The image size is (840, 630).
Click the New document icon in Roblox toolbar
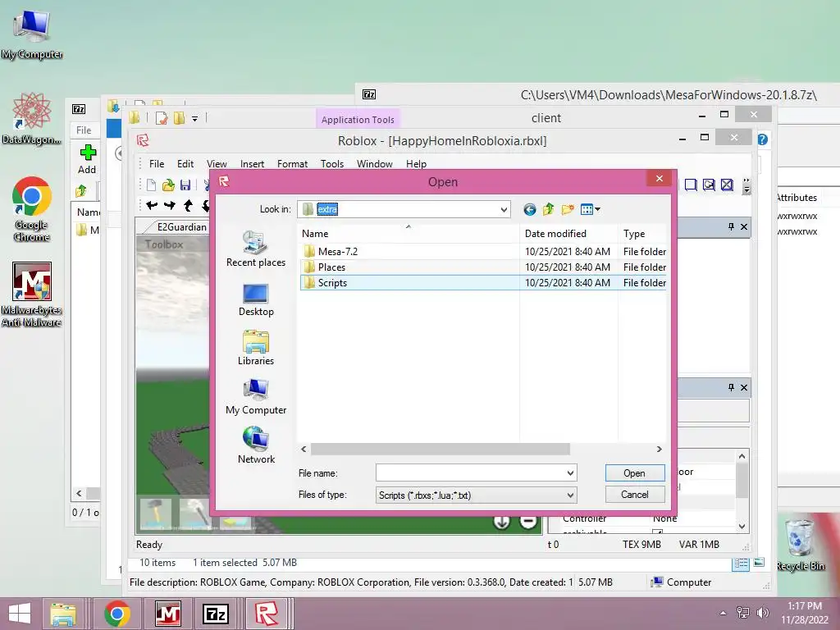tap(151, 185)
